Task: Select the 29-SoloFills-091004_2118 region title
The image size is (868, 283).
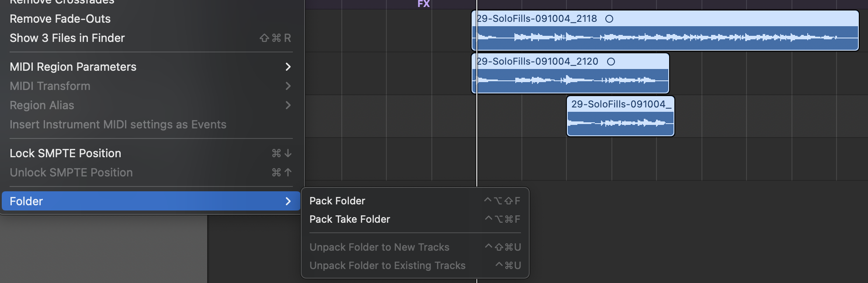Action: [537, 19]
